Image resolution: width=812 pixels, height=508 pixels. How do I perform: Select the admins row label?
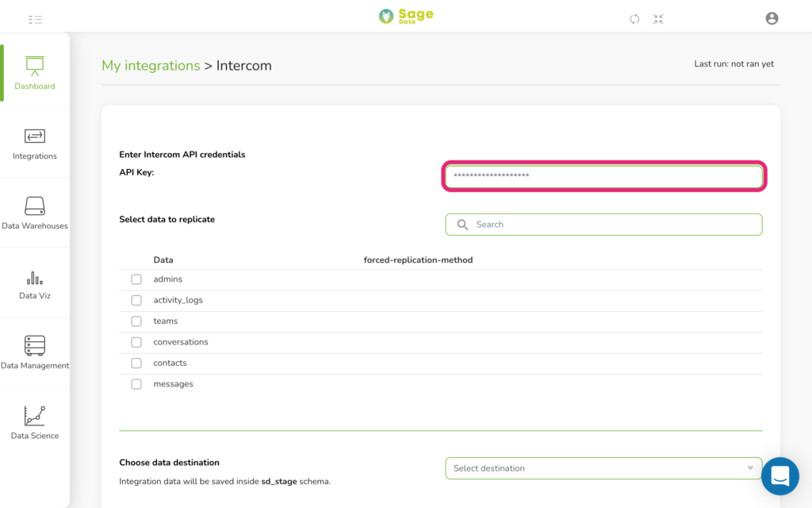click(x=168, y=279)
